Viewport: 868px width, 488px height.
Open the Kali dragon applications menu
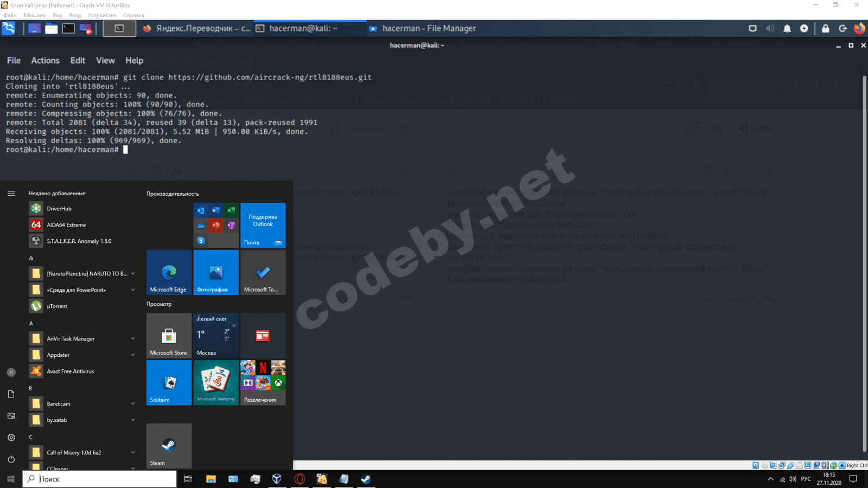[x=9, y=28]
